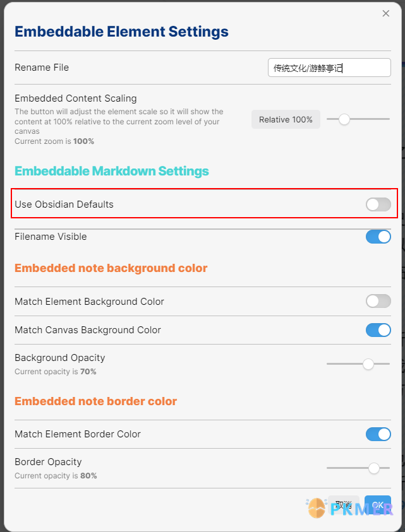This screenshot has width=405, height=532.
Task: Click the Current zoom is 100% text
Action: [x=54, y=141]
